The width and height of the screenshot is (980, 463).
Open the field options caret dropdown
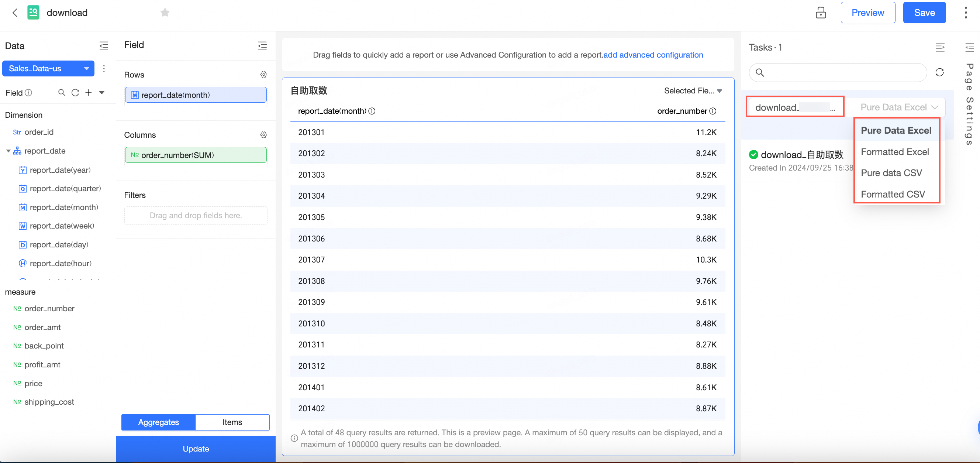[101, 93]
